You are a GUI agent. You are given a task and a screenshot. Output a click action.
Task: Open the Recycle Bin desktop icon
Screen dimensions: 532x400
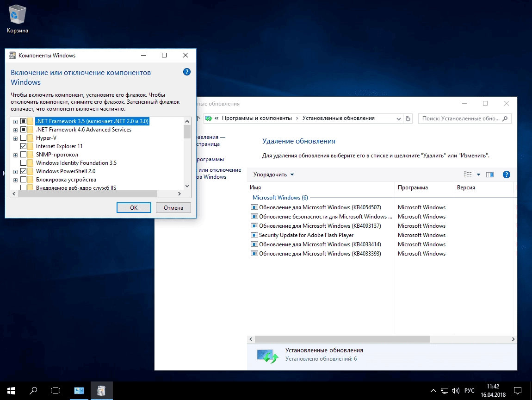(x=17, y=19)
